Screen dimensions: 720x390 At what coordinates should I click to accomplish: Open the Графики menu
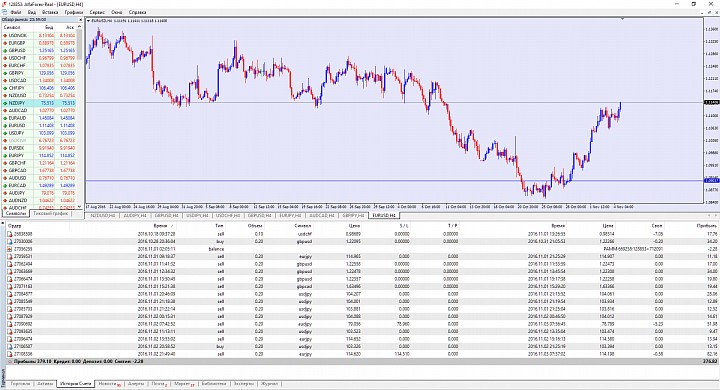point(74,12)
